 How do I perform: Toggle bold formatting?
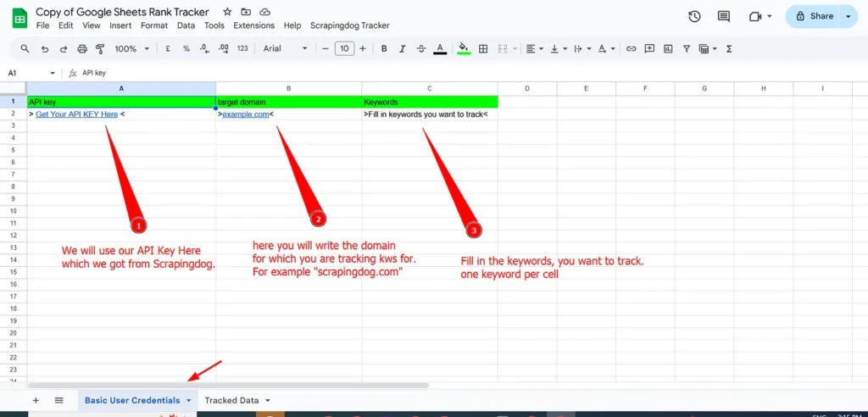[x=384, y=48]
